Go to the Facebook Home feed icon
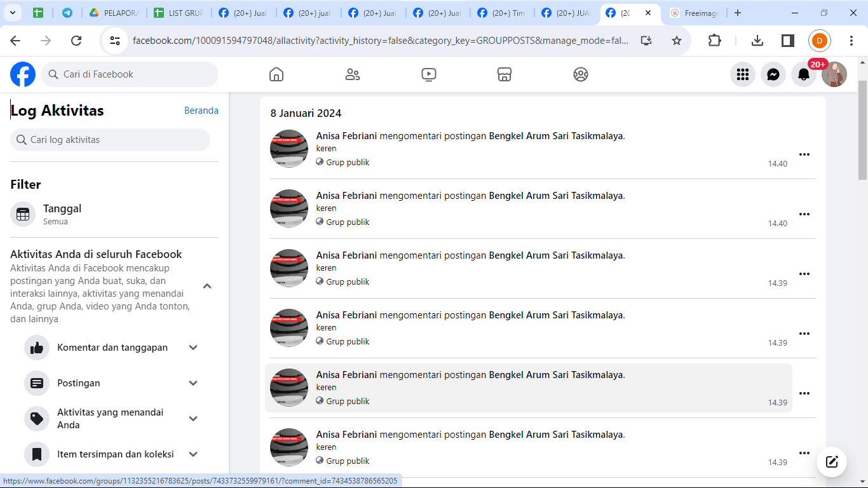 click(276, 74)
